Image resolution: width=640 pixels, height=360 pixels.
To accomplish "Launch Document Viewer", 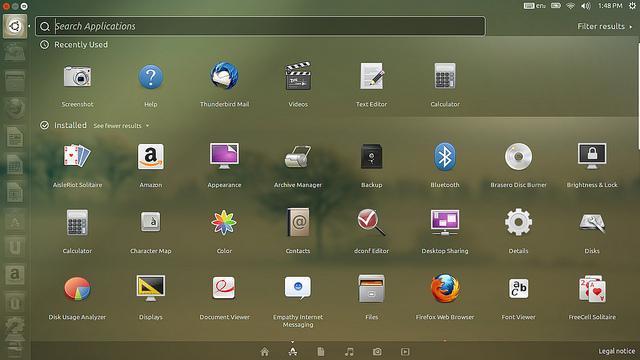I will pos(224,288).
